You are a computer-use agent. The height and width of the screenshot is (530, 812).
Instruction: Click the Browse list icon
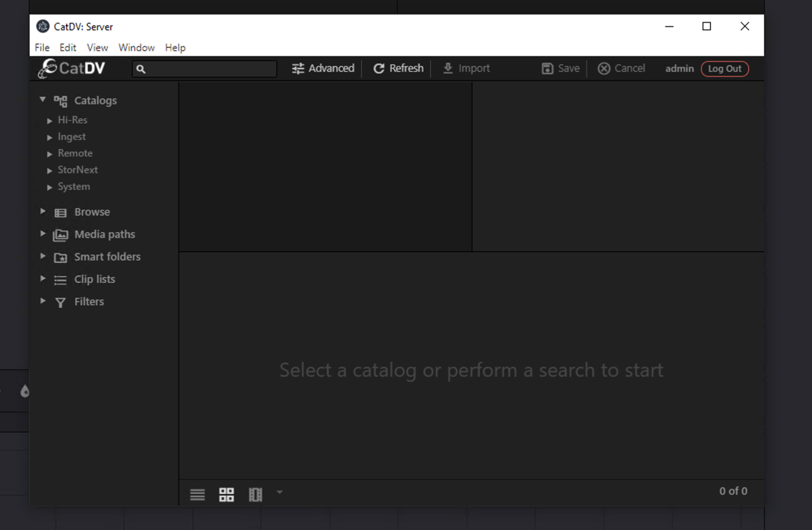click(60, 213)
